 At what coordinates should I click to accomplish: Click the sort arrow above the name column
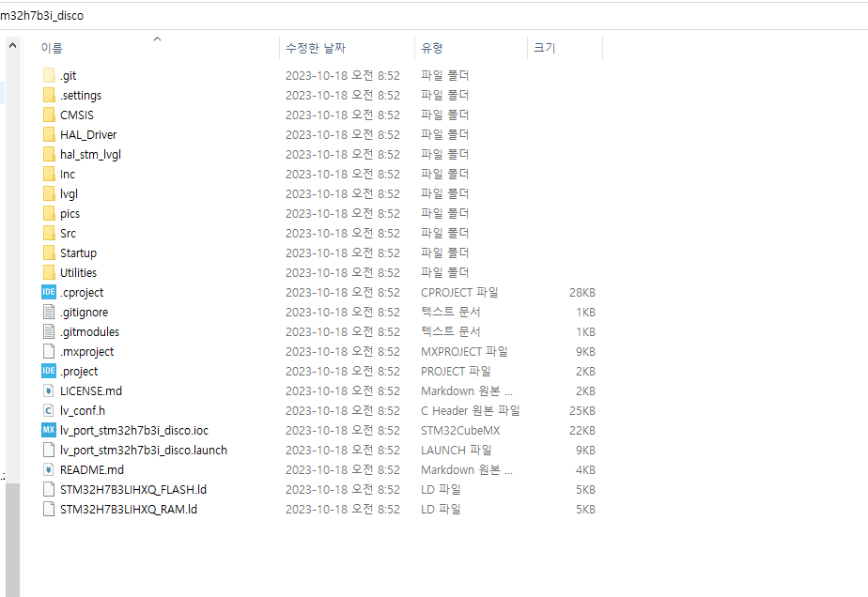pyautogui.click(x=157, y=38)
